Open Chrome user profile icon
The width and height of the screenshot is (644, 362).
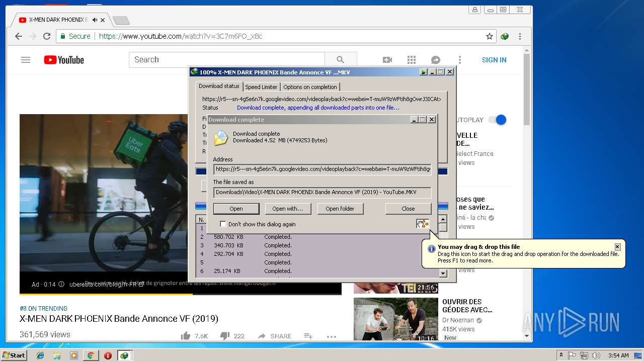[x=474, y=10]
